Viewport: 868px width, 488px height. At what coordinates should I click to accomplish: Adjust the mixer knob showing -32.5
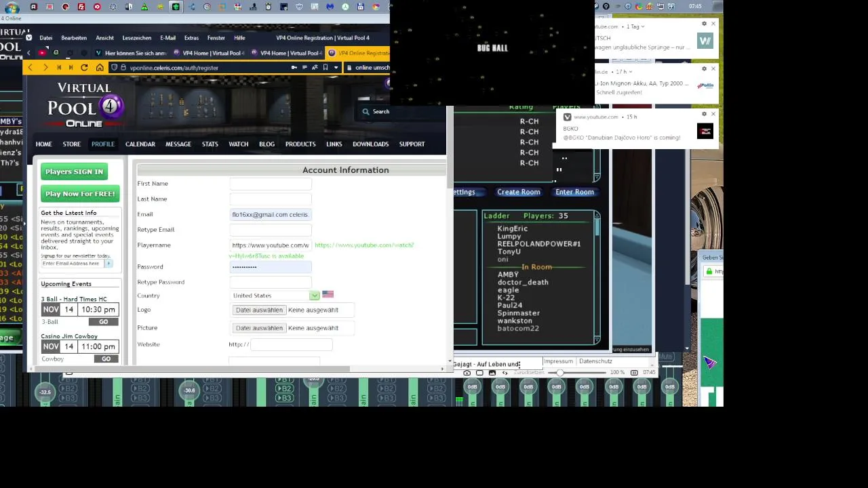coord(45,392)
